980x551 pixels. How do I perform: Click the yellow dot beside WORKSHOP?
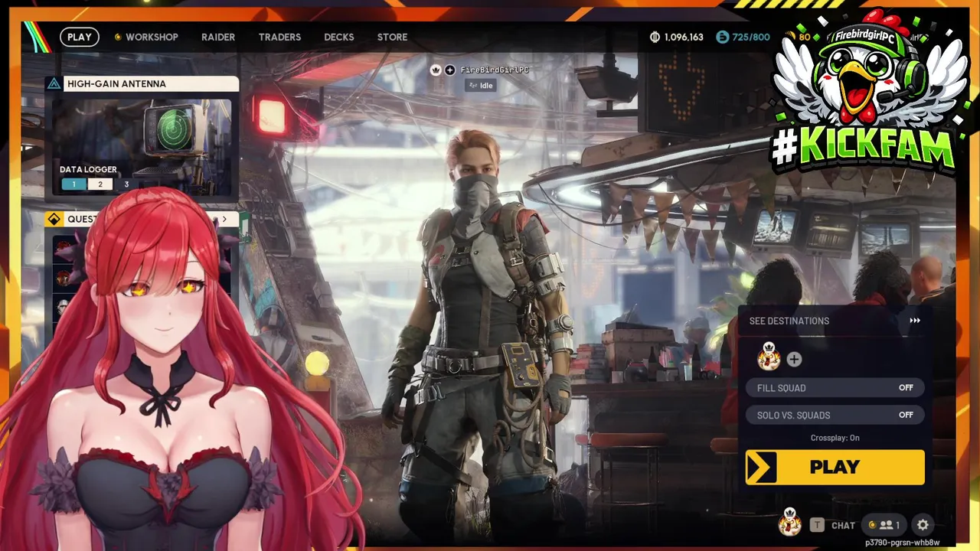coord(118,37)
